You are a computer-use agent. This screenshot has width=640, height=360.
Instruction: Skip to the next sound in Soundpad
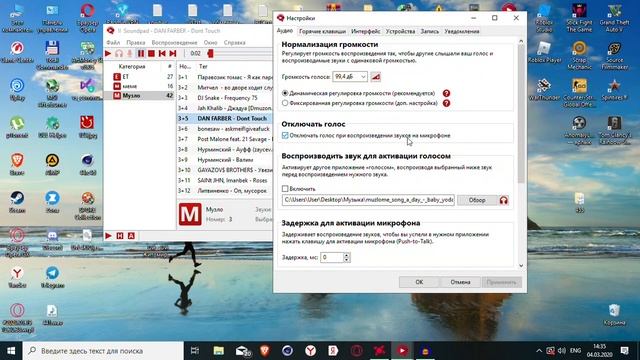[x=173, y=53]
